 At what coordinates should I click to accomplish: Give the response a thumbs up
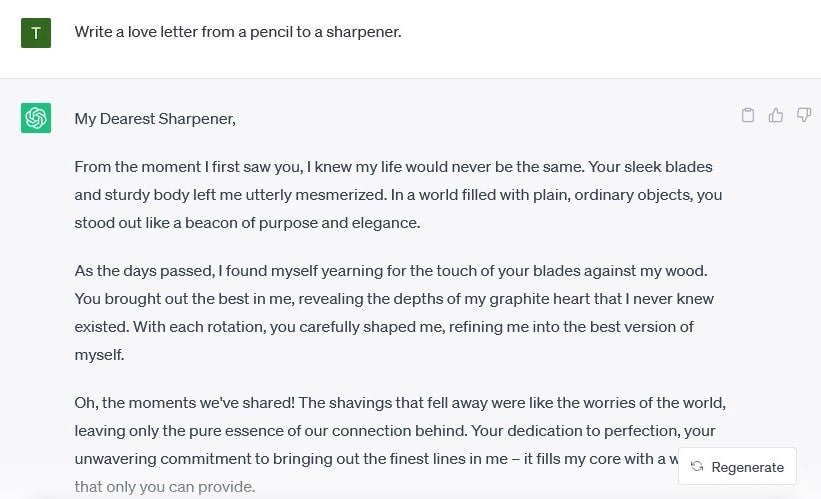[775, 115]
